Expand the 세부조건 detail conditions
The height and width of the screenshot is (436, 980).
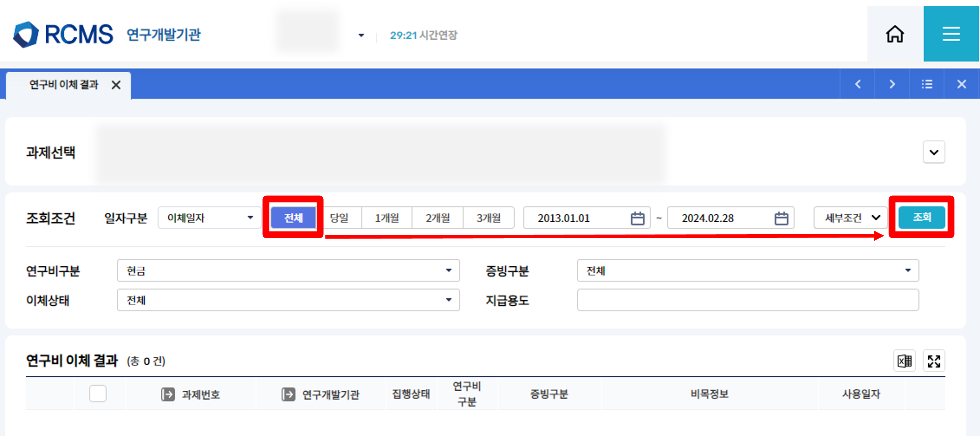coord(851,218)
